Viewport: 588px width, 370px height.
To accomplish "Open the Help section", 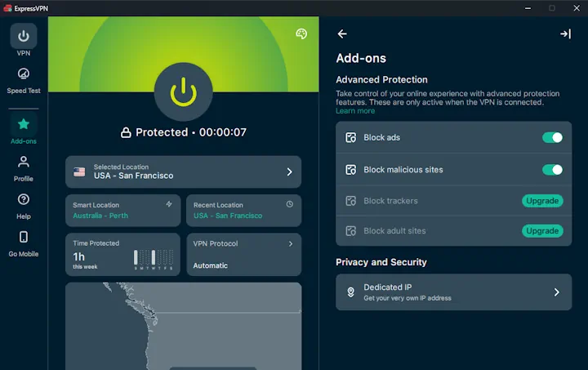I will [x=23, y=206].
